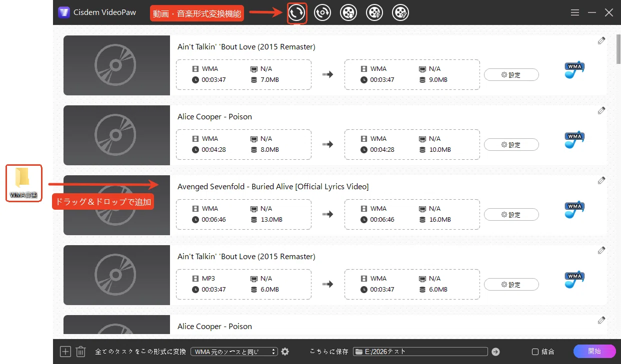Viewport: 621px width, 364px height.
Task: Click pencil icon of bottom cut-off Alice Cooper row
Action: tap(601, 321)
